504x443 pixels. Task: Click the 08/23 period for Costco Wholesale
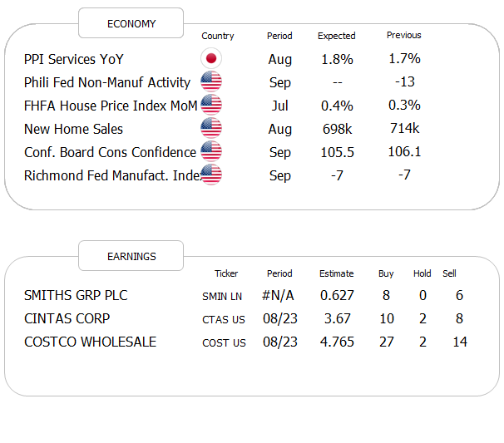pyautogui.click(x=280, y=342)
